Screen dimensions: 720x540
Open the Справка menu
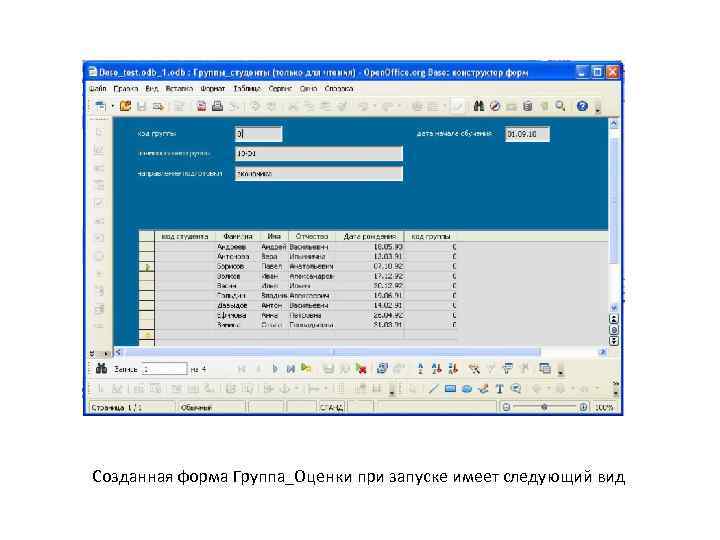(x=338, y=88)
